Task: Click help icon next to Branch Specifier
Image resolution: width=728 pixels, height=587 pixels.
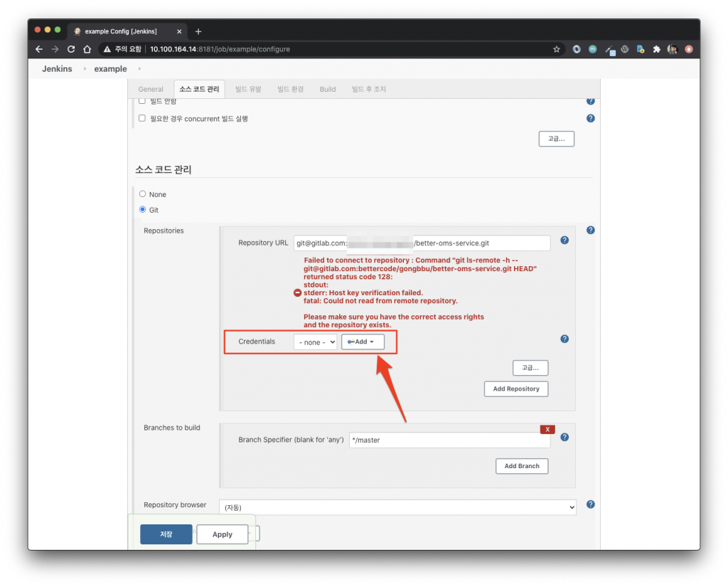Action: 564,438
